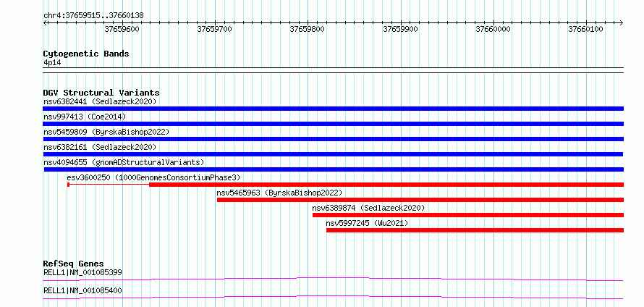
Task: Click the 37660000 ruler position
Action: [x=493, y=29]
